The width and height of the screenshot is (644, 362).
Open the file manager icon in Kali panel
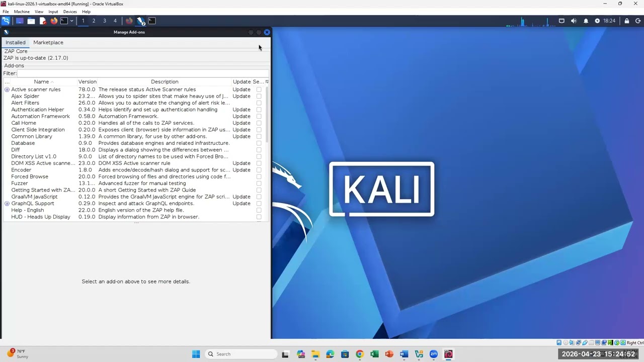click(x=31, y=21)
